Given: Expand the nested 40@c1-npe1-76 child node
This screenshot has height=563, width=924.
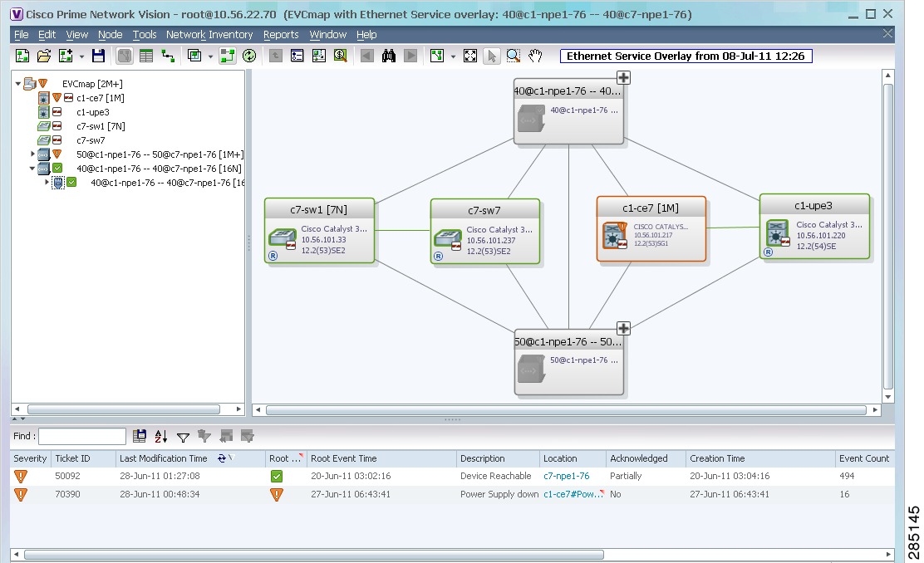Looking at the screenshot, I should pyautogui.click(x=47, y=183).
